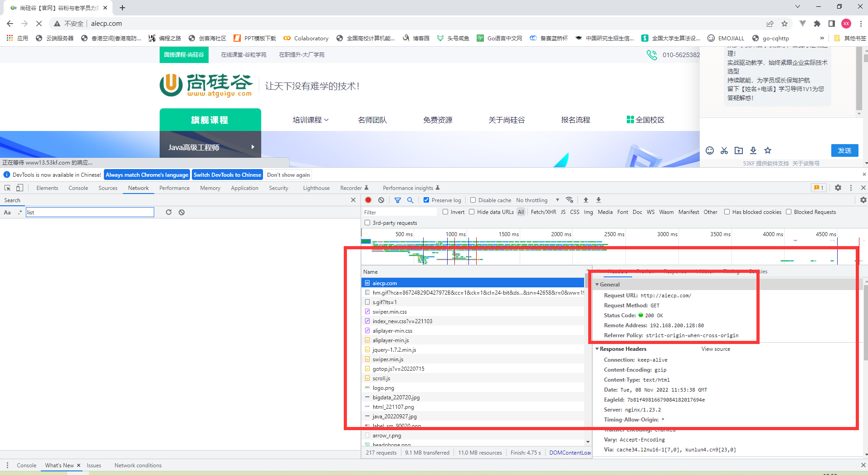Open the Chrome side panel icon
The height and width of the screenshot is (475, 868).
[x=832, y=24]
